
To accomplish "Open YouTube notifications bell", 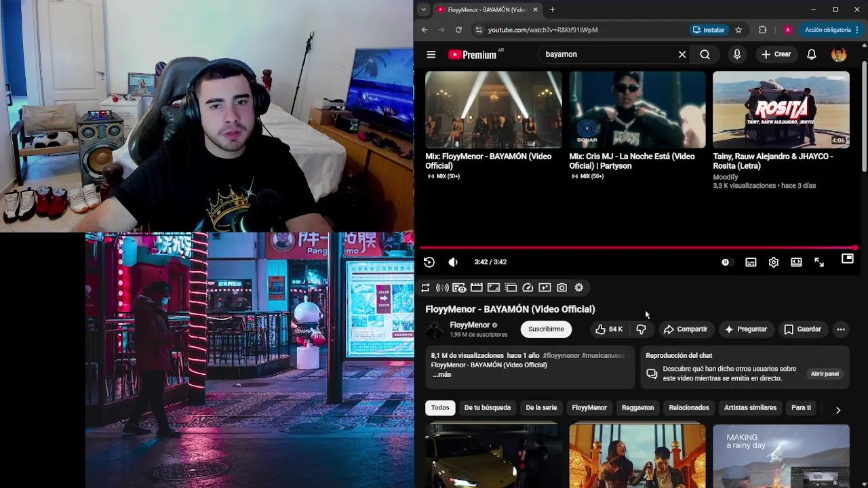I will click(x=811, y=54).
